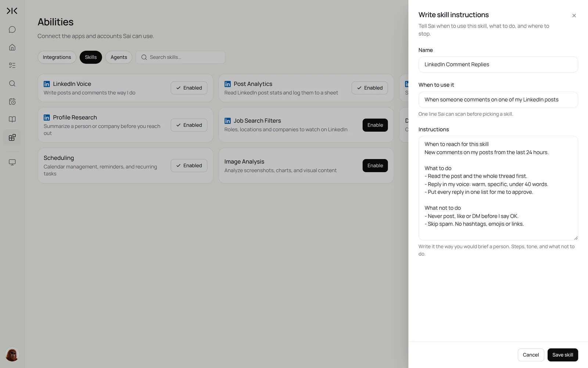588x368 pixels.
Task: Disable the LinkedIn Voice skill
Action: tap(189, 88)
